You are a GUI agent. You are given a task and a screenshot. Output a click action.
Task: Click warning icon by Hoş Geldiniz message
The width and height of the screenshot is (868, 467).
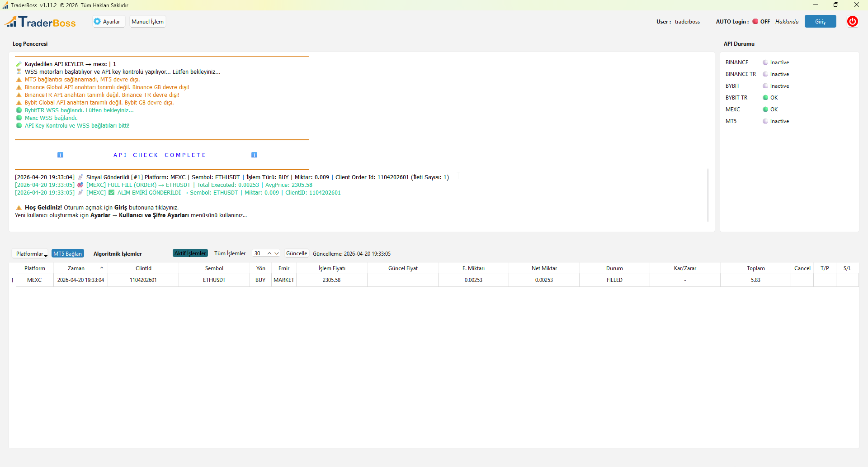[x=19, y=208]
